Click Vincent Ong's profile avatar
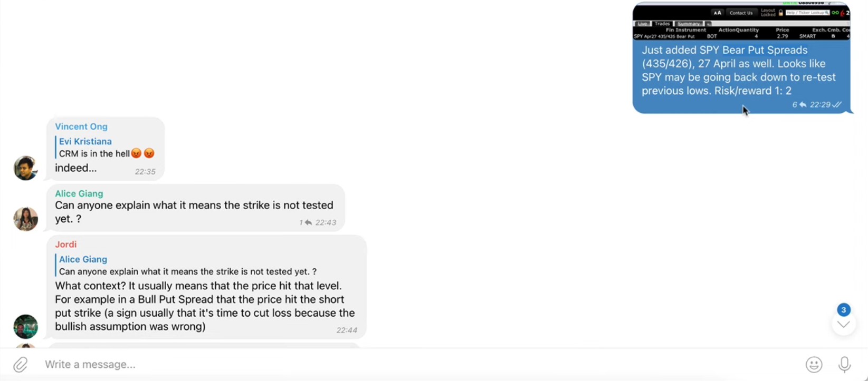Image resolution: width=868 pixels, height=381 pixels. 25,168
